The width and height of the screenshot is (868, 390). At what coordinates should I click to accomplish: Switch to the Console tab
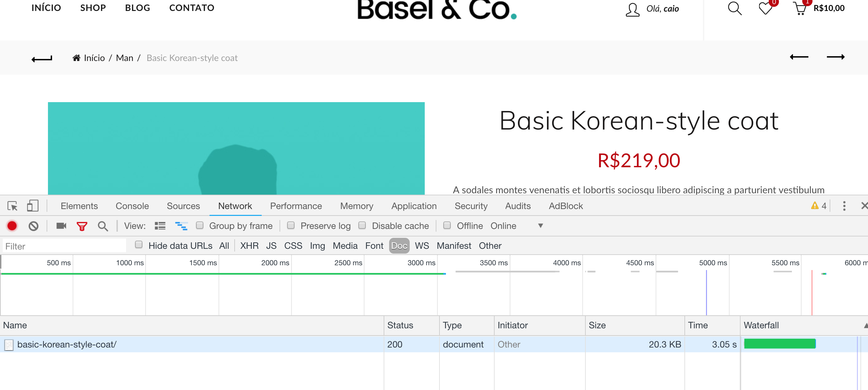132,206
